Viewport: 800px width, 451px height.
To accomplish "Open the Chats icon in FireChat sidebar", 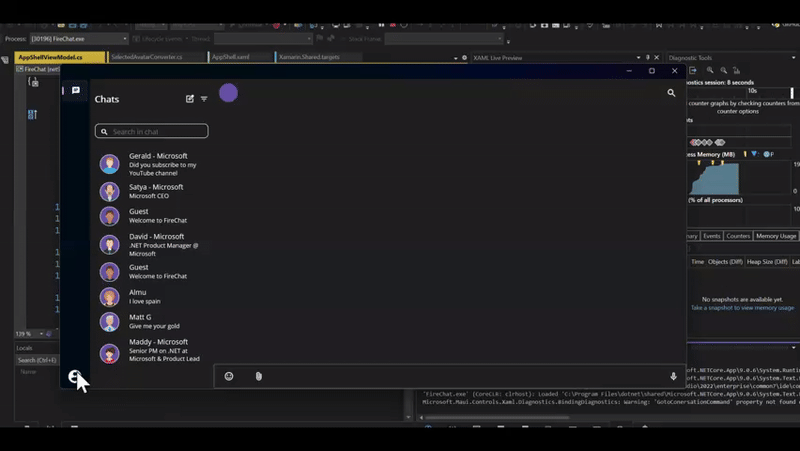I will [x=76, y=90].
